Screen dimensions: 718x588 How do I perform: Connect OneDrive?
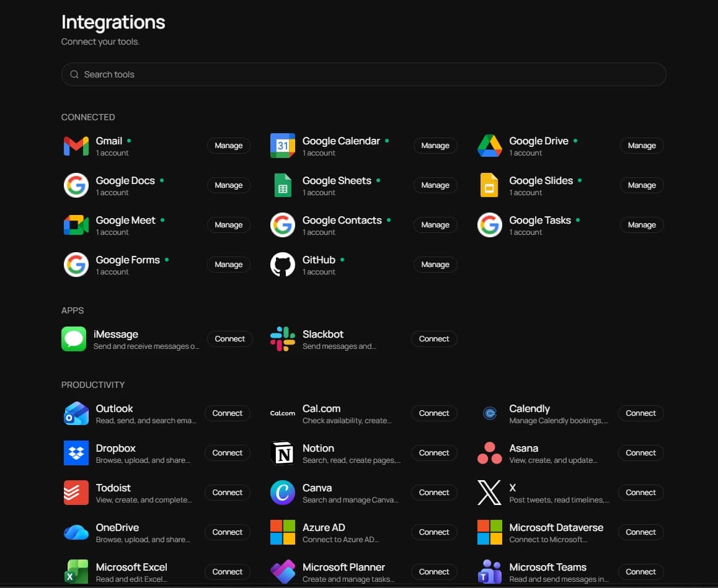click(227, 532)
